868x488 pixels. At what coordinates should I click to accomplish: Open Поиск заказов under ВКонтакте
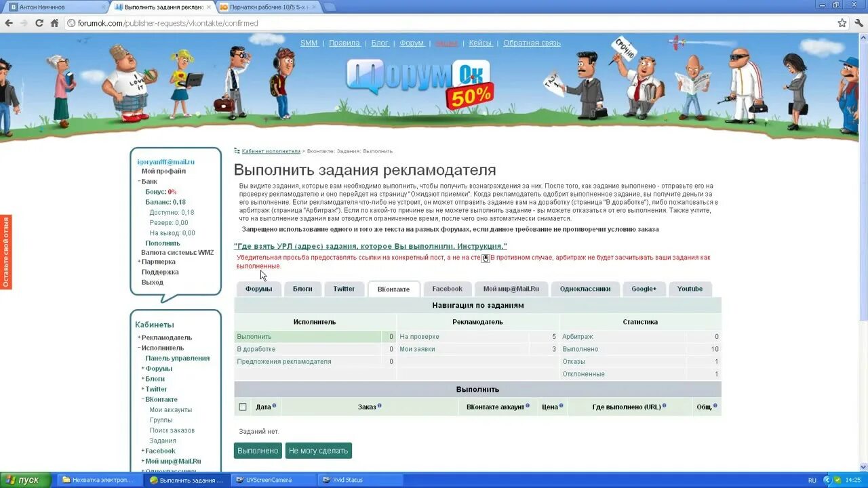(172, 430)
